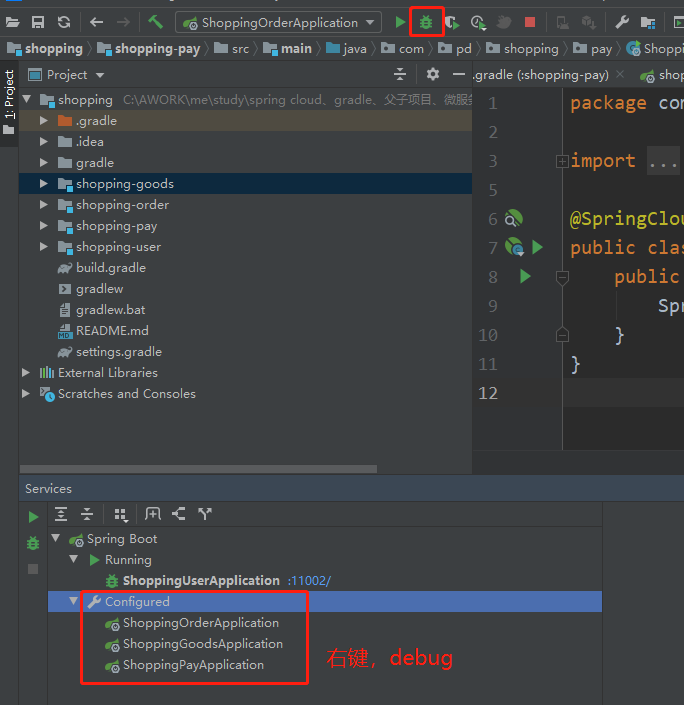This screenshot has height=705, width=684.
Task: Select the settings.gradle file
Action: pos(119,352)
